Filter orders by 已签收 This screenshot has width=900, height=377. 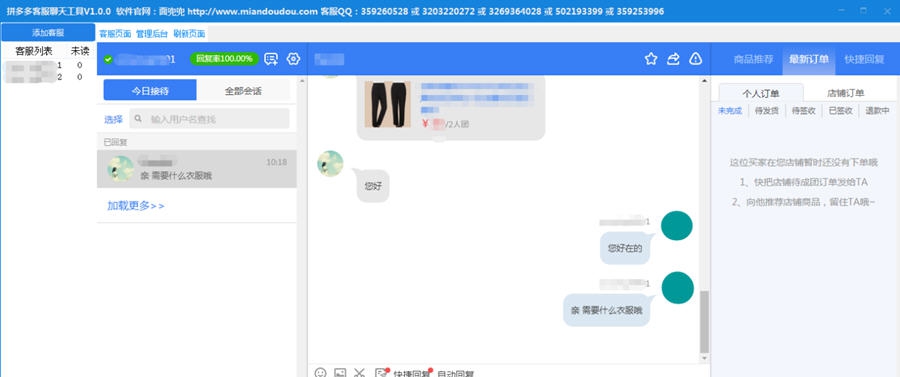[840, 111]
